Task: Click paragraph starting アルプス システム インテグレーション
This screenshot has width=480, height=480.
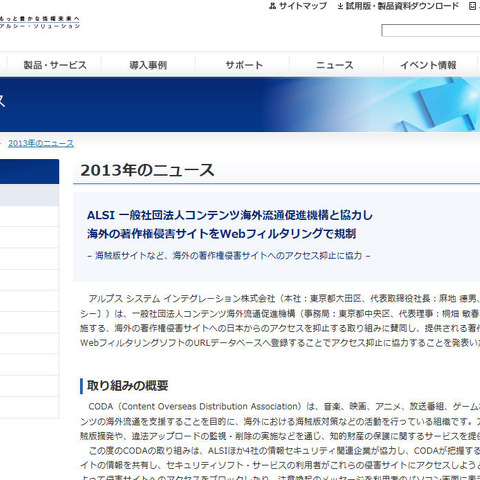Action: (x=280, y=321)
